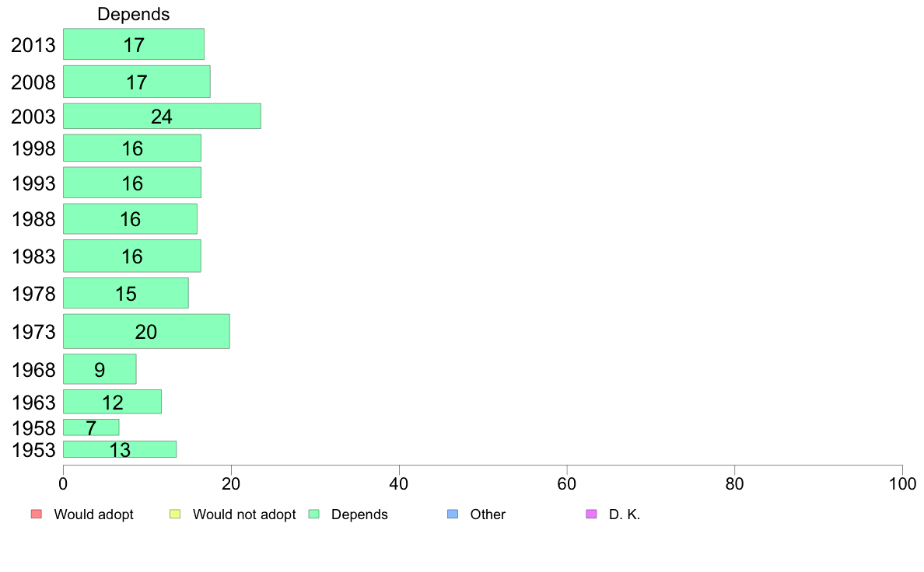
Task: Click the Depends column heading
Action: [134, 14]
